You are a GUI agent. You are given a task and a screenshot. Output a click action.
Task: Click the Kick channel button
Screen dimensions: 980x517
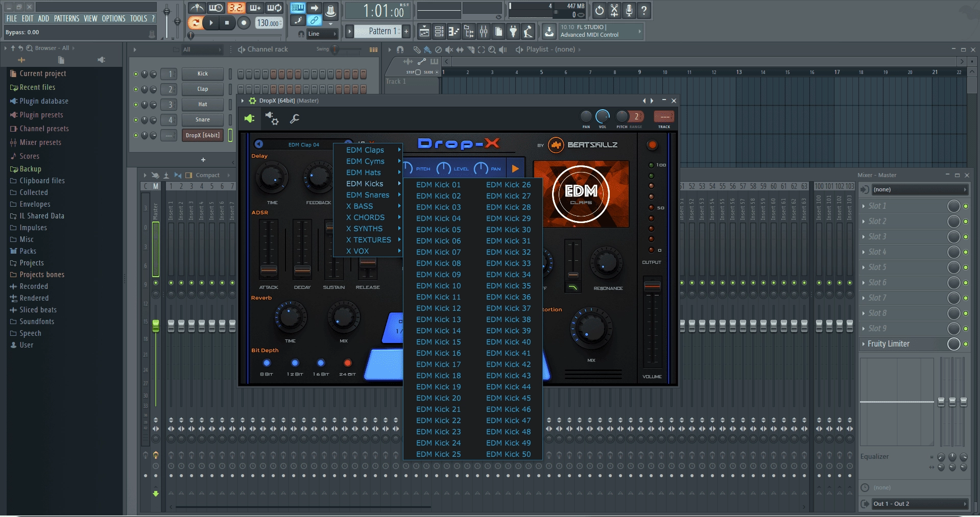click(203, 74)
